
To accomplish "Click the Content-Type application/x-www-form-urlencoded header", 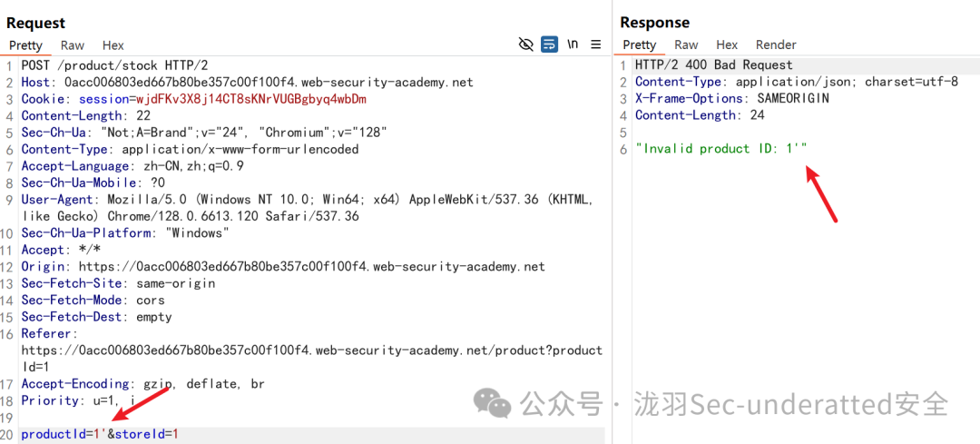I will pos(190,150).
